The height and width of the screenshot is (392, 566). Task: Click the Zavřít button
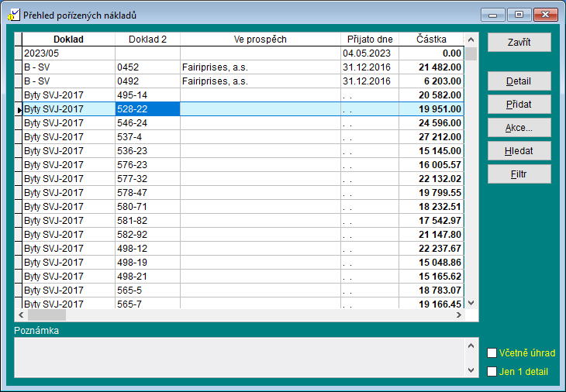[x=519, y=42]
